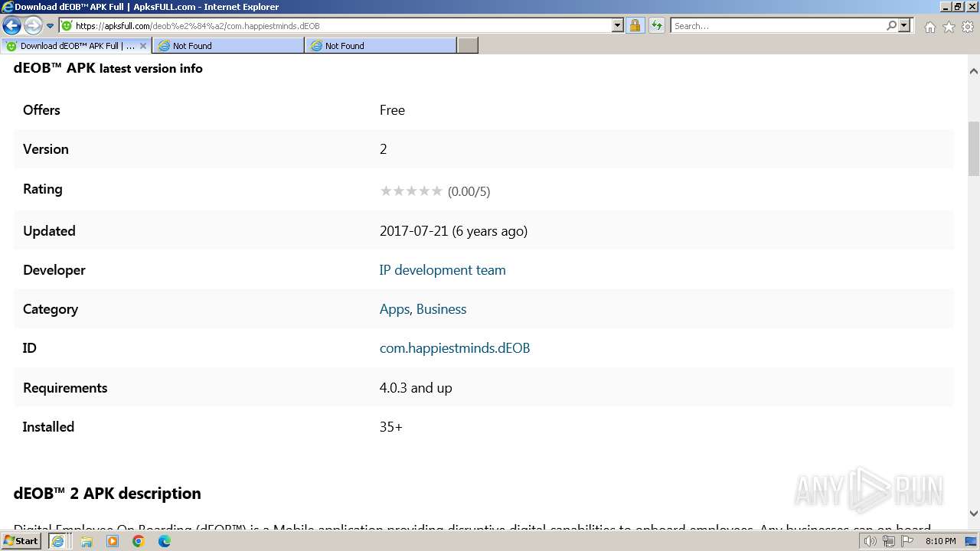The height and width of the screenshot is (551, 980).
Task: Refresh the page with the reload icon
Action: pos(657,26)
